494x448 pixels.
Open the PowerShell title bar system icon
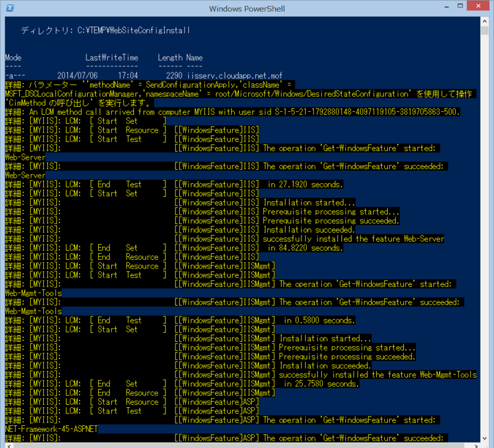point(10,8)
